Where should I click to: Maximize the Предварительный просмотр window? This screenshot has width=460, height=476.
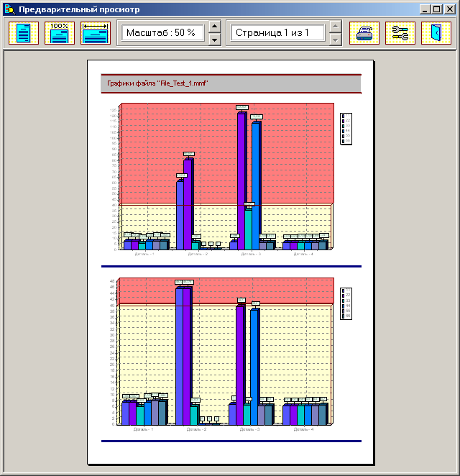[437, 9]
